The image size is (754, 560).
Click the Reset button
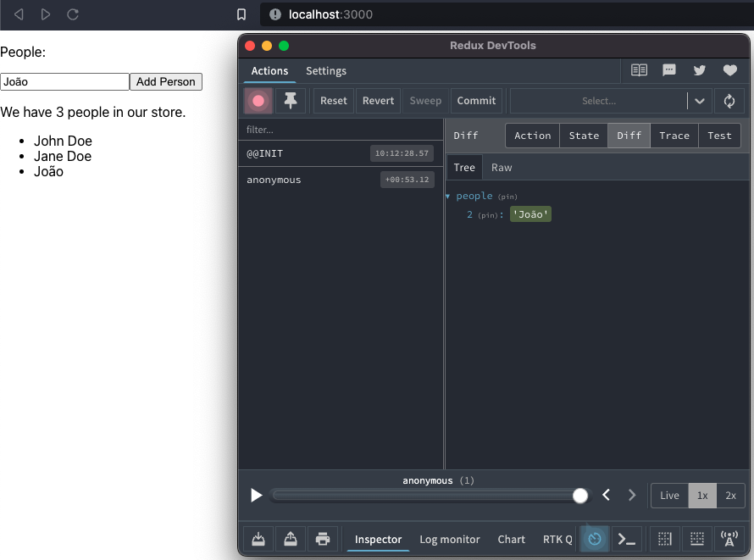334,101
